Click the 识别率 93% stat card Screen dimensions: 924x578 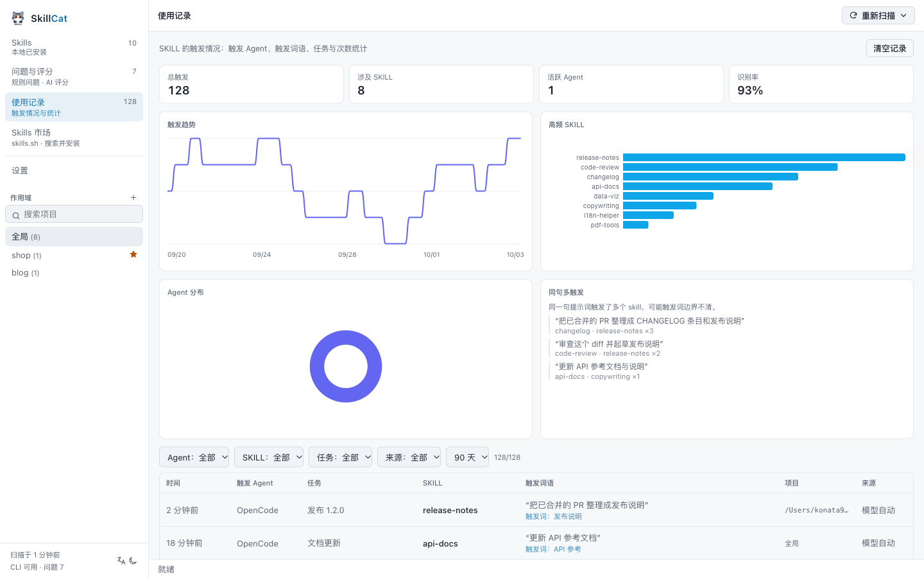[x=821, y=84]
